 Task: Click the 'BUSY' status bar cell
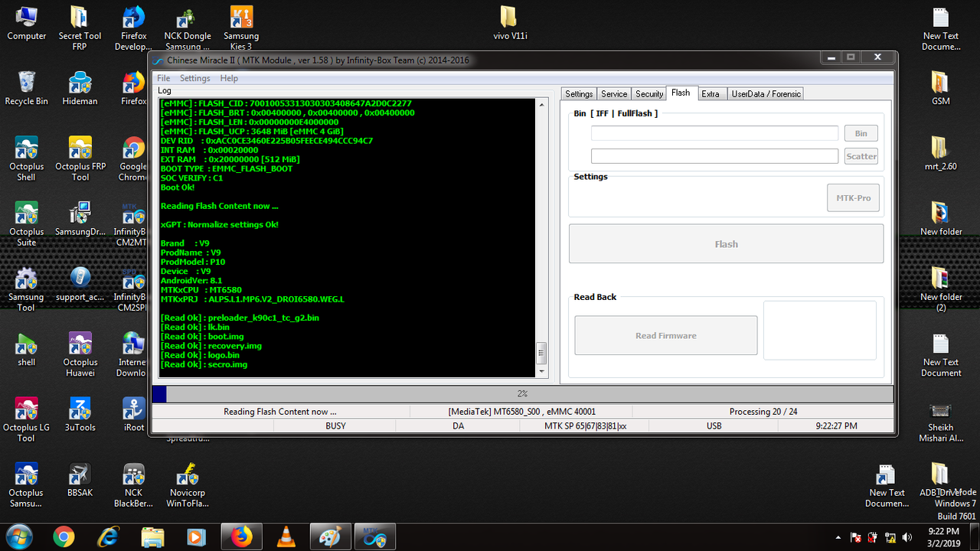pos(335,425)
